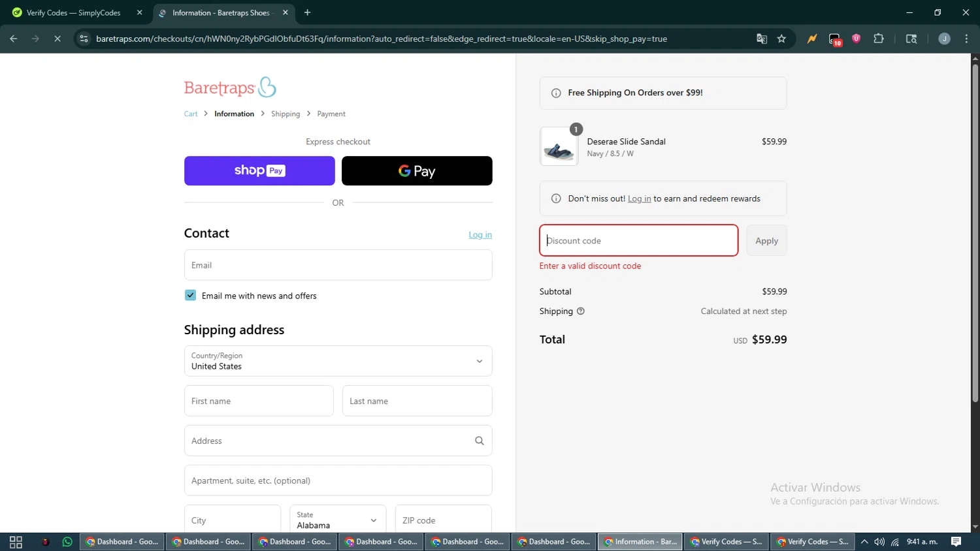Open the extensions puzzle menu
The image size is (980, 551).
click(x=879, y=39)
